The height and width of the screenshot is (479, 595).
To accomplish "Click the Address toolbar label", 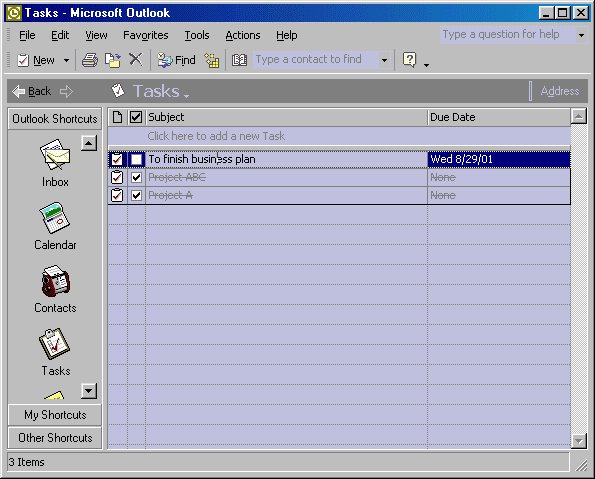I will 560,91.
